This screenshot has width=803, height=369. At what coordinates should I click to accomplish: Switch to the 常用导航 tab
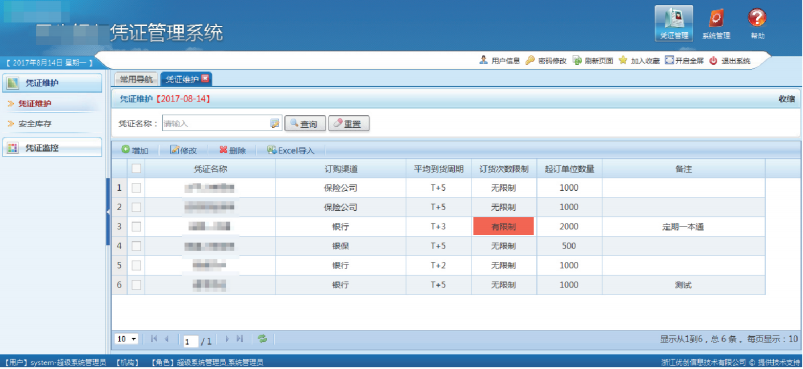pos(136,79)
